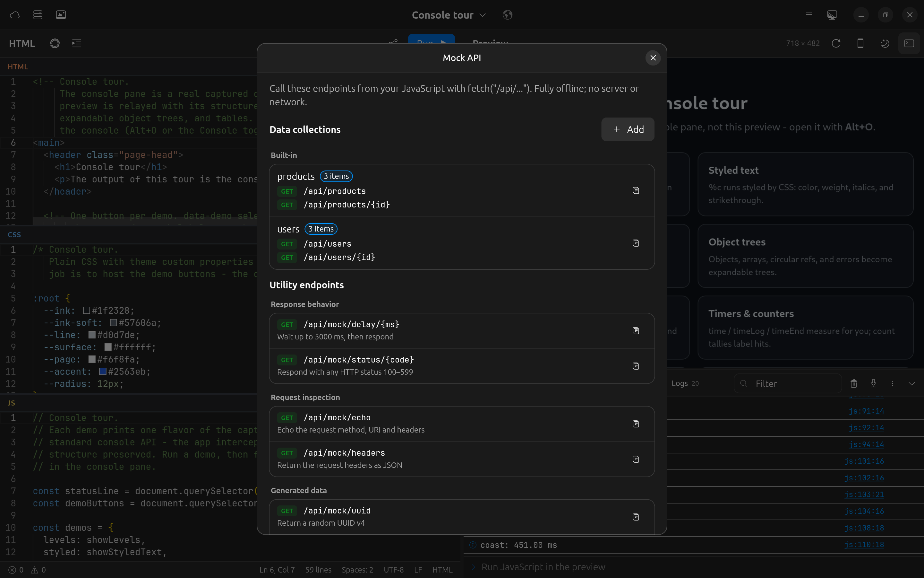The width and height of the screenshot is (924, 578).
Task: Click the products 3 items badge
Action: tap(336, 176)
